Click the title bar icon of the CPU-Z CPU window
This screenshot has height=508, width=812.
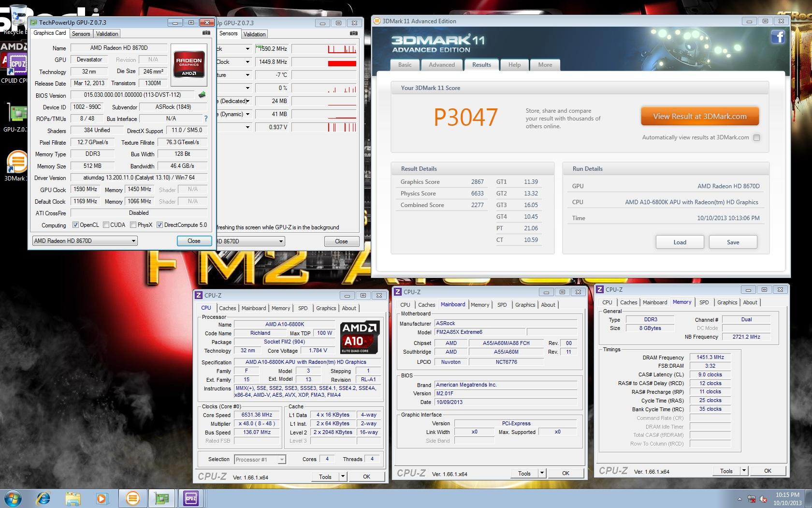199,295
